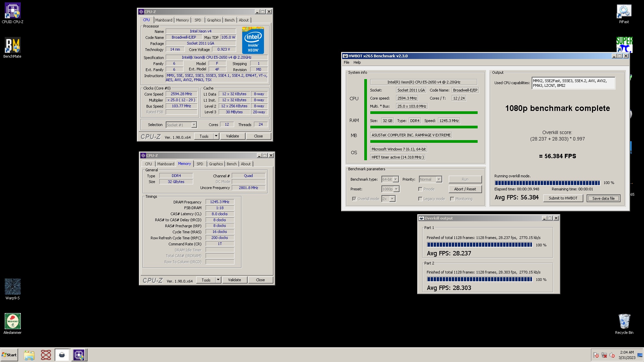Click the tray volume icon

[612, 355]
